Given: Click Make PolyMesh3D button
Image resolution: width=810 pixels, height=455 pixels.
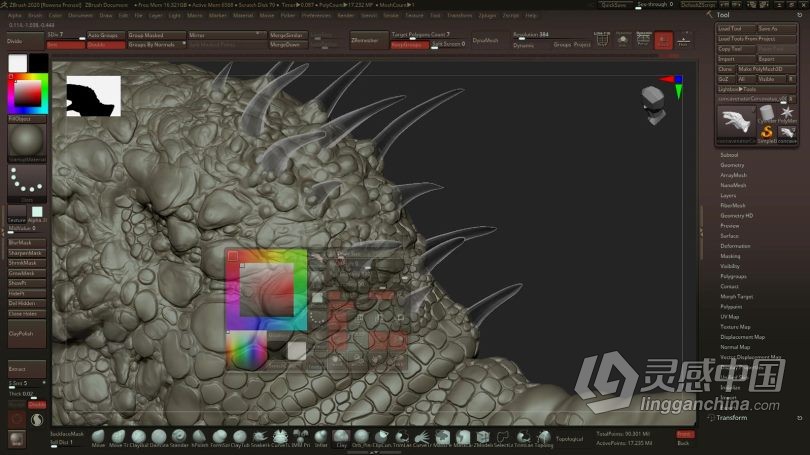Looking at the screenshot, I should [767, 69].
